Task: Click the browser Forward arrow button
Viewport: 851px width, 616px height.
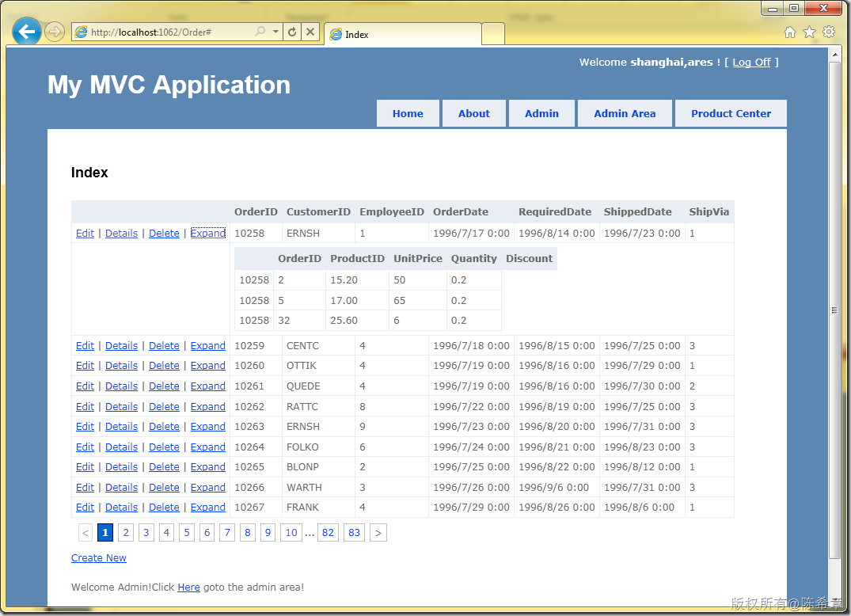Action: [x=54, y=32]
